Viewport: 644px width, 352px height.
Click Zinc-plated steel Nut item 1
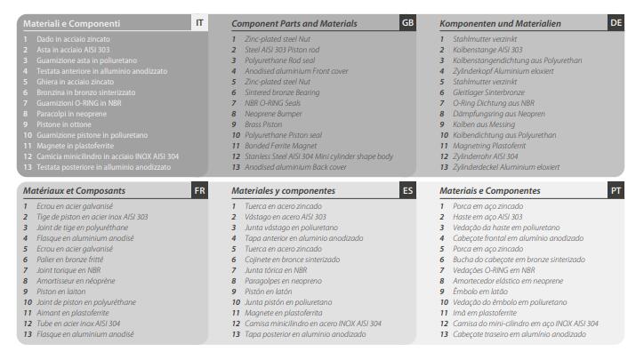pos(278,39)
